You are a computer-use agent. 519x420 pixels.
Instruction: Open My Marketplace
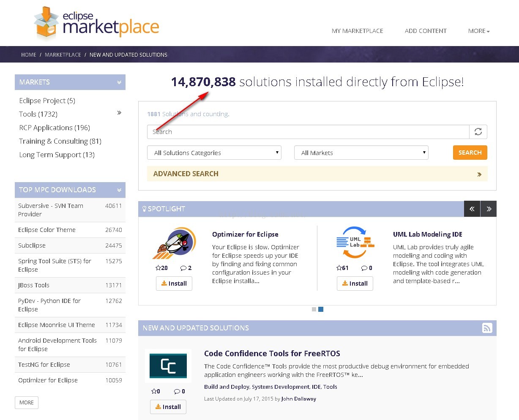pos(358,31)
